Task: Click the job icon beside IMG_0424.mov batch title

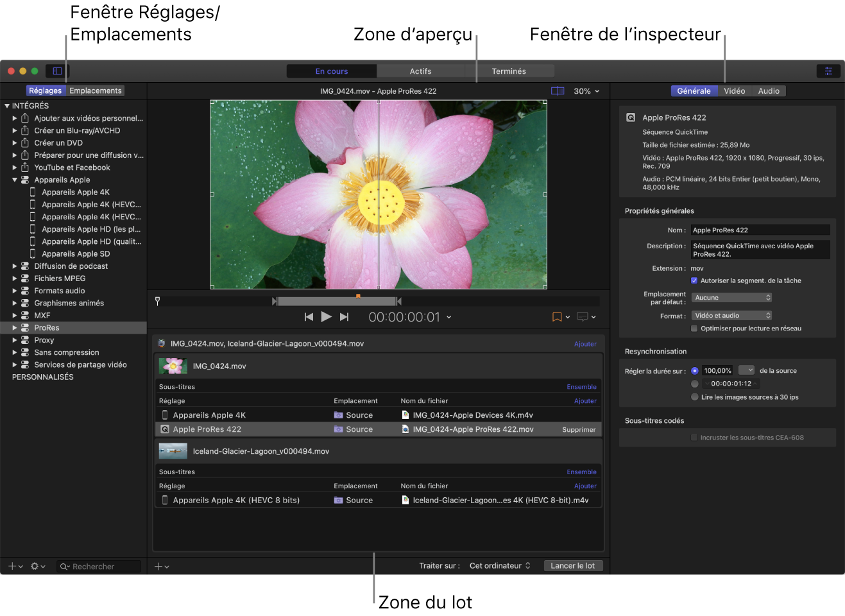Action: 162,344
